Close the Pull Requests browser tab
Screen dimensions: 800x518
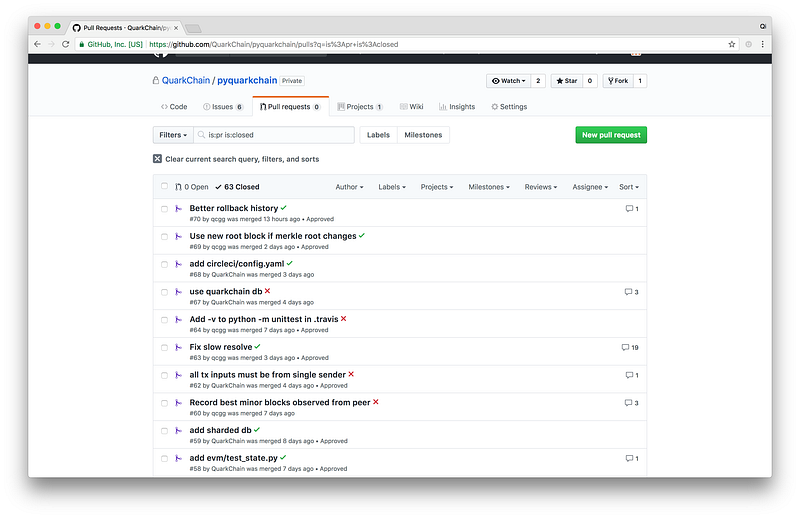tap(176, 28)
